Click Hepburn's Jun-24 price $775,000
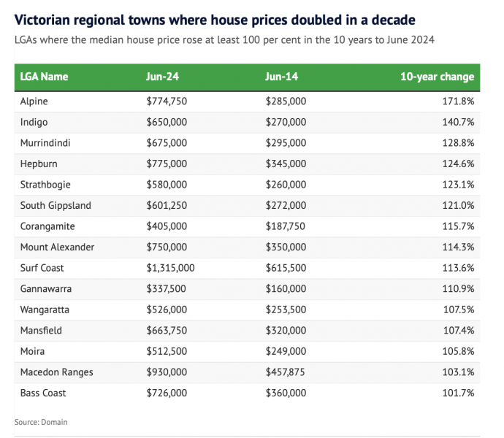 (167, 164)
